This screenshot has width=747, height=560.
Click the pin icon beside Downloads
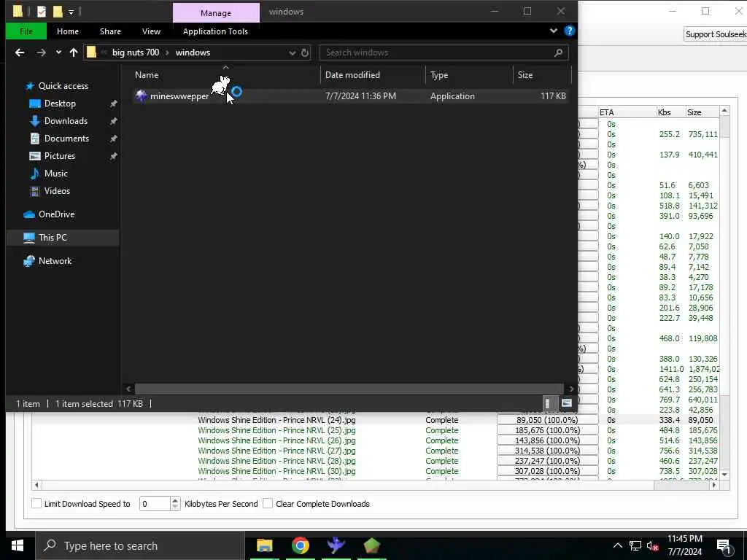click(x=113, y=121)
